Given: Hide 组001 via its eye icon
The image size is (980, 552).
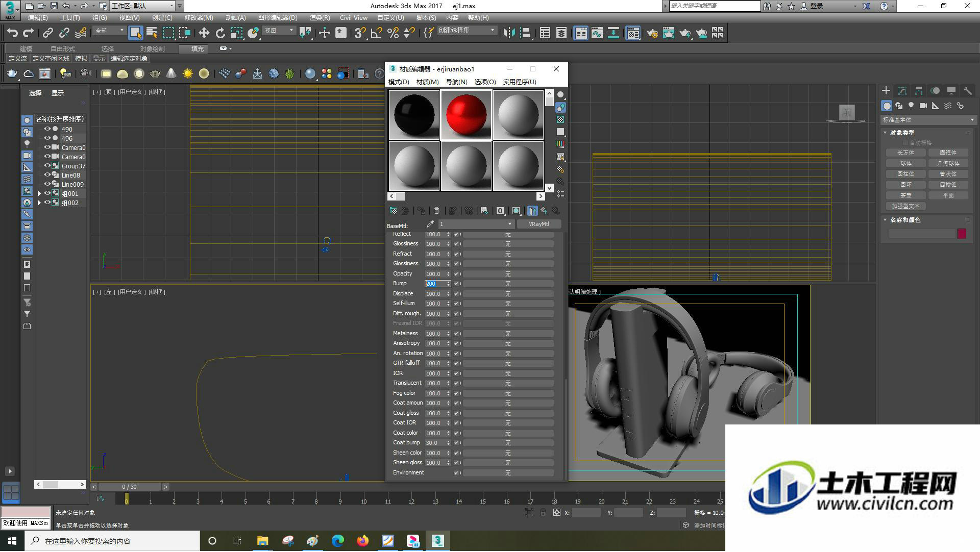Looking at the screenshot, I should (x=47, y=193).
